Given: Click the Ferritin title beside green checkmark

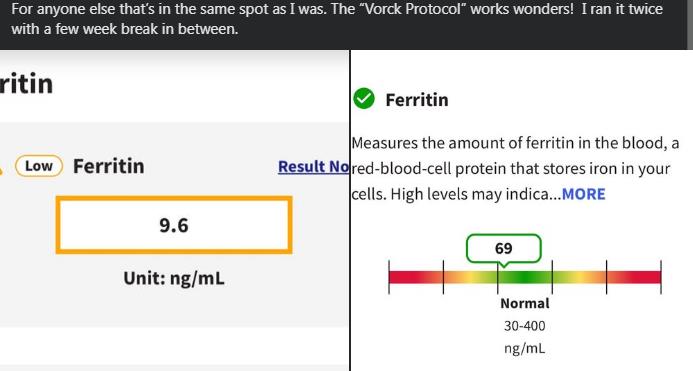Looking at the screenshot, I should [x=417, y=100].
